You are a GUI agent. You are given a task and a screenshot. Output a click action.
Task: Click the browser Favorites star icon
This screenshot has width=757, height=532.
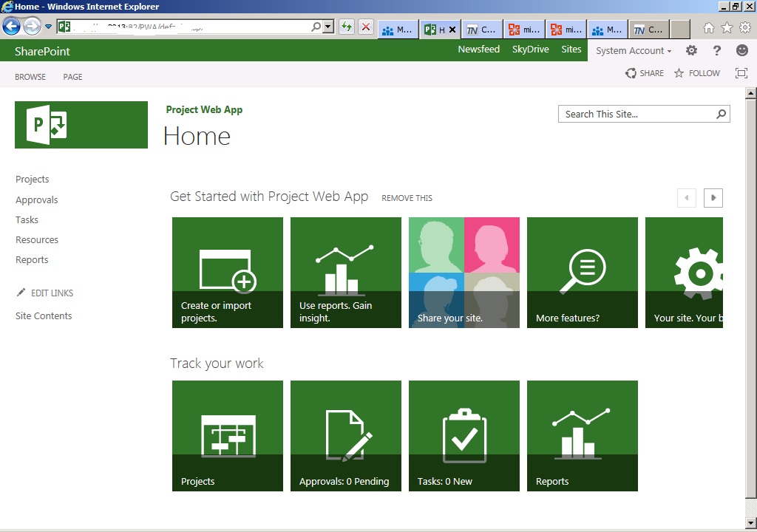pyautogui.click(x=727, y=28)
